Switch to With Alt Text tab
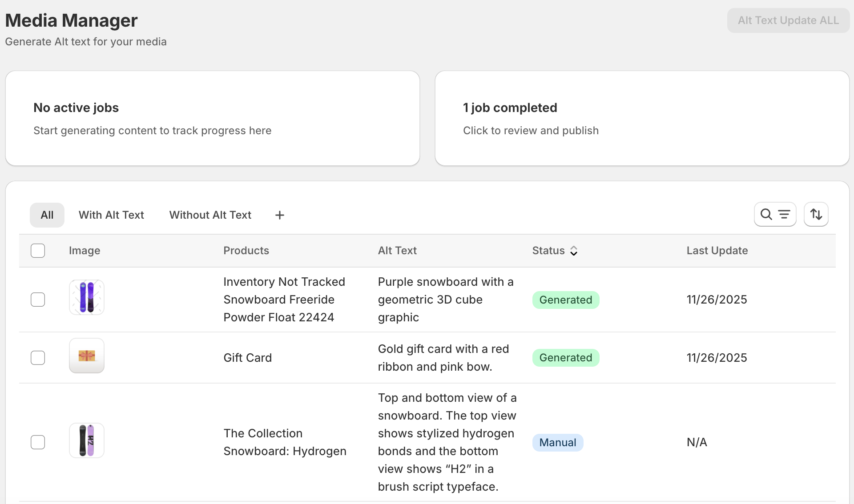The height and width of the screenshot is (504, 854). tap(111, 215)
